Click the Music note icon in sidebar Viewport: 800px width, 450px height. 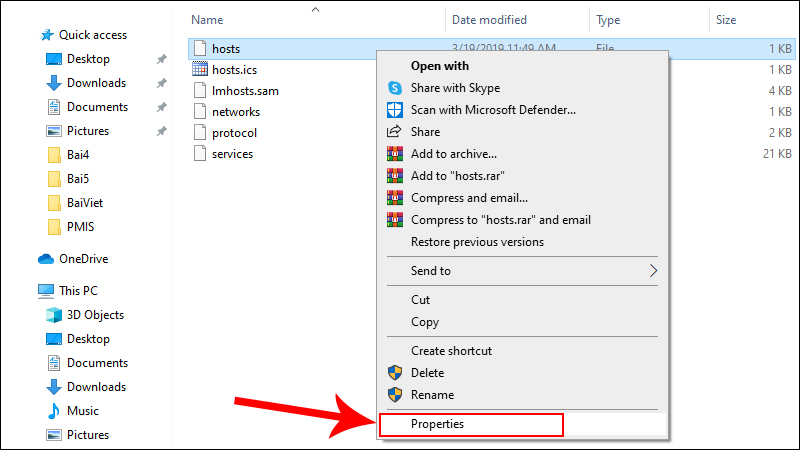[54, 411]
